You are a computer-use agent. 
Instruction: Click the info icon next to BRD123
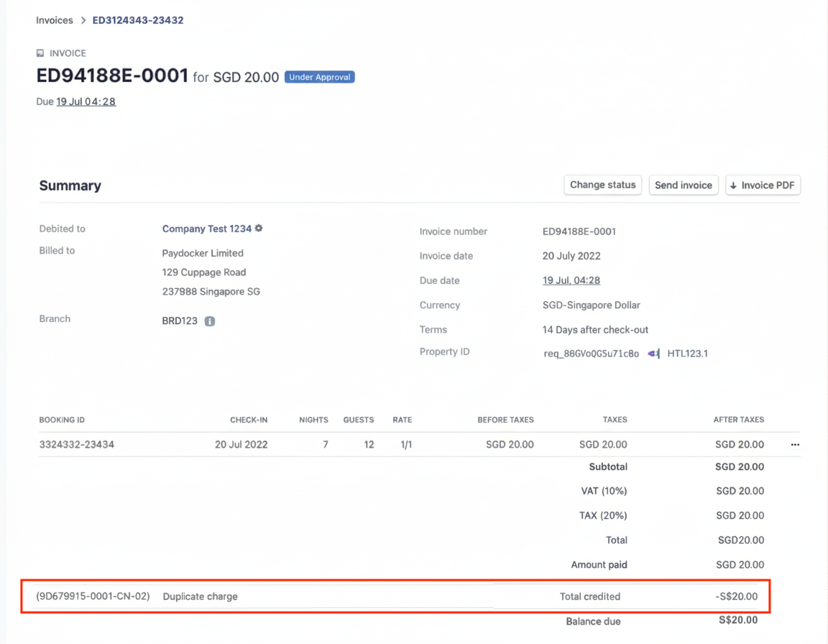(x=209, y=321)
